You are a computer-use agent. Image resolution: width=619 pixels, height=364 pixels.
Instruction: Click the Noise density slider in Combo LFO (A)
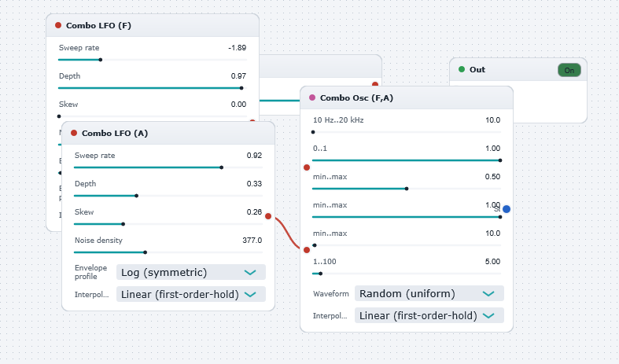[x=168, y=252]
